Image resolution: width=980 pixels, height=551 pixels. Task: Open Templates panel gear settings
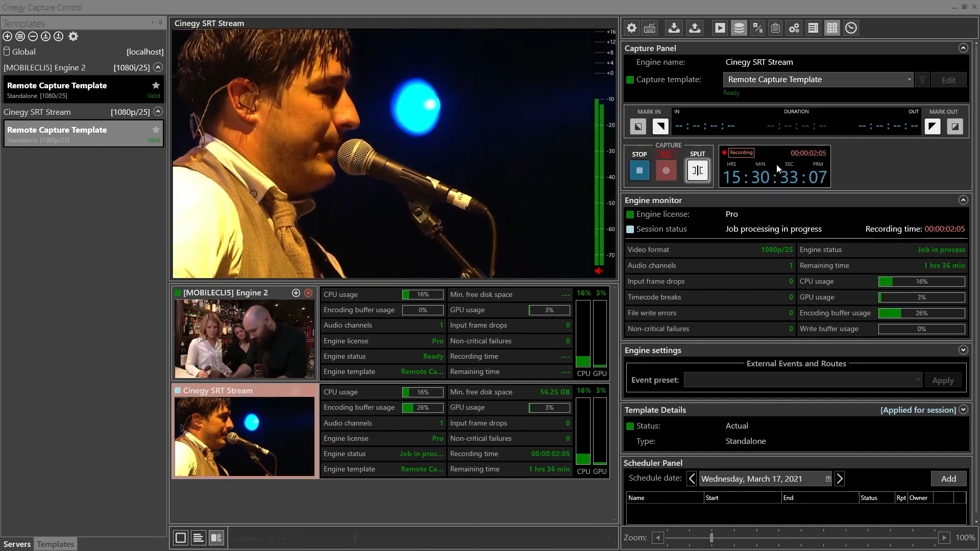click(73, 36)
